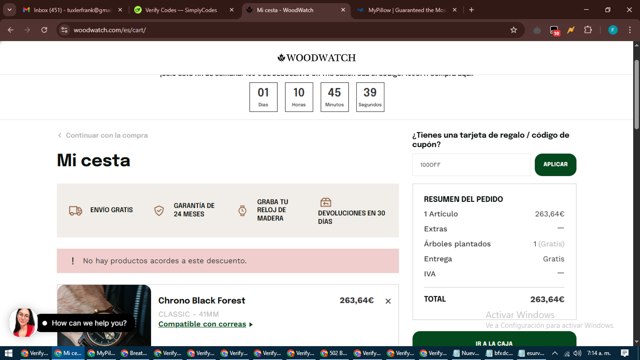Screen dimensions: 640x360
Task: Close the Verify Codes tab
Action: [231, 10]
